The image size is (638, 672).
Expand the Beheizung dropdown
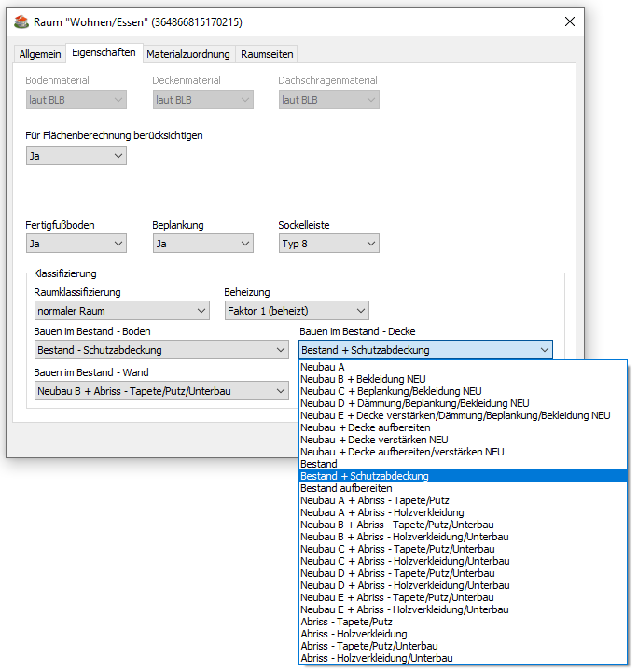point(297,311)
